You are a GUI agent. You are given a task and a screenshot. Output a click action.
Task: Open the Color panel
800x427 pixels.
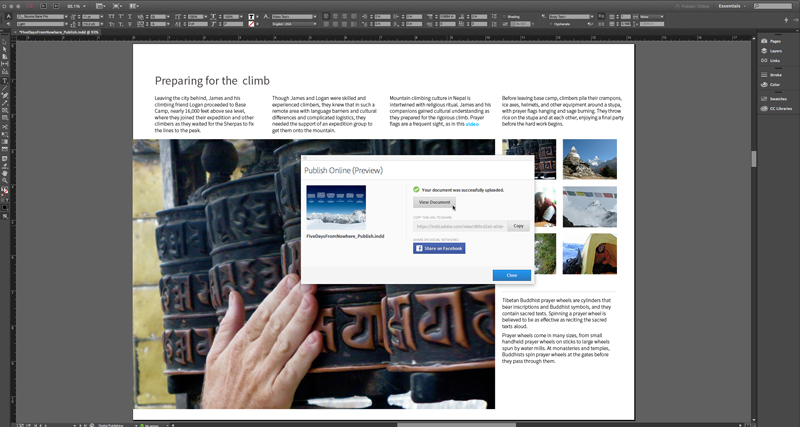(x=775, y=84)
